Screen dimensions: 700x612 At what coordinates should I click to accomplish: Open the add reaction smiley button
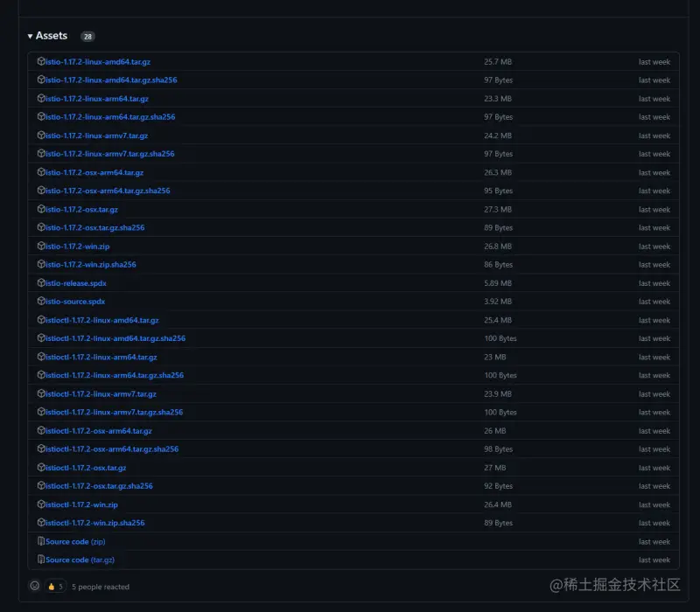[x=35, y=588]
